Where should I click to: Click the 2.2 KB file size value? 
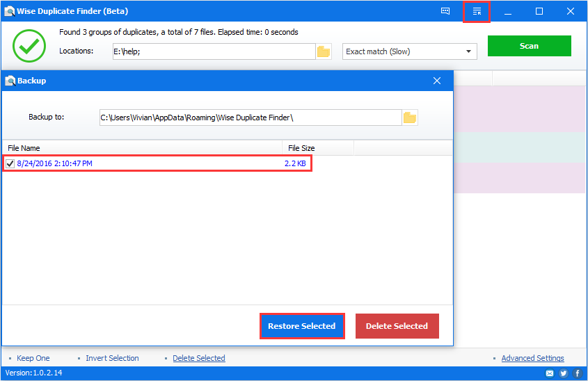click(295, 163)
